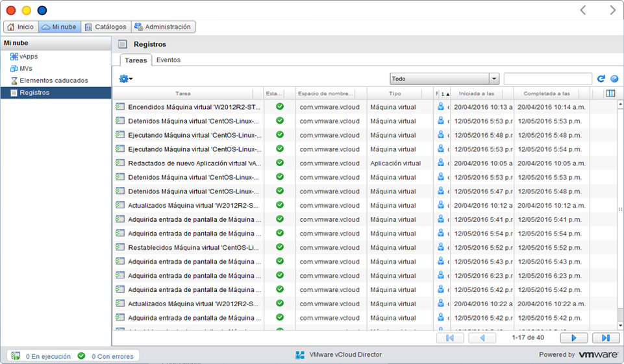The image size is (624, 364).
Task: Go to previous page of tasks
Action: (x=482, y=338)
